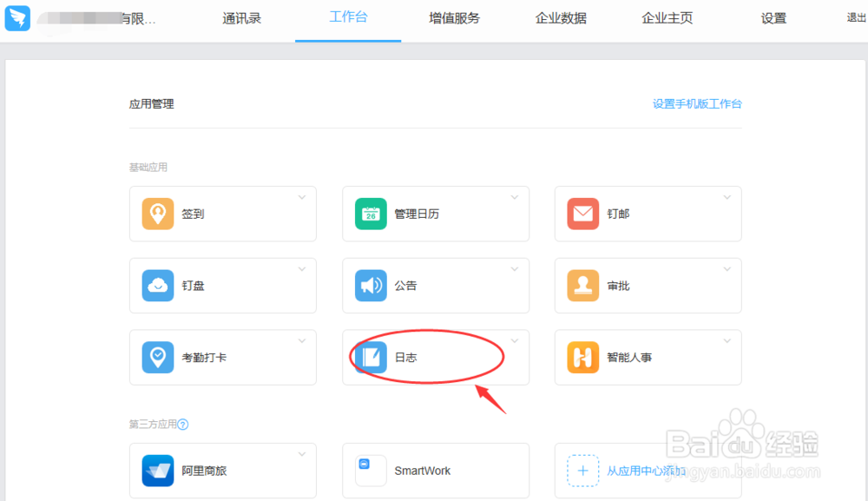Viewport: 868px width, 501px height.
Task: Expand the dropdown on the 公告 card
Action: (x=515, y=267)
